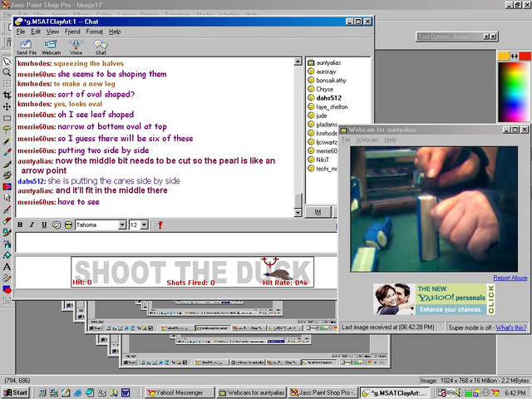Image resolution: width=532 pixels, height=399 pixels.
Task: Select the Color Replacer tool
Action: click(x=7, y=186)
